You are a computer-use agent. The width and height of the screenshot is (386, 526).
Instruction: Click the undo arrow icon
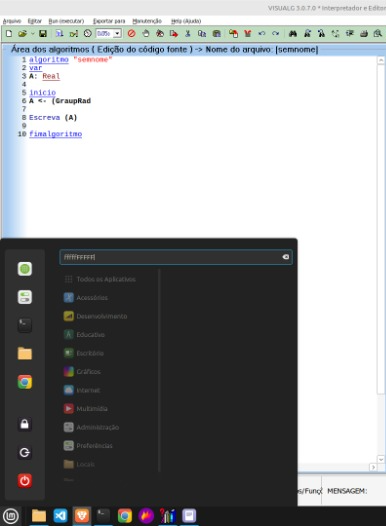262,34
